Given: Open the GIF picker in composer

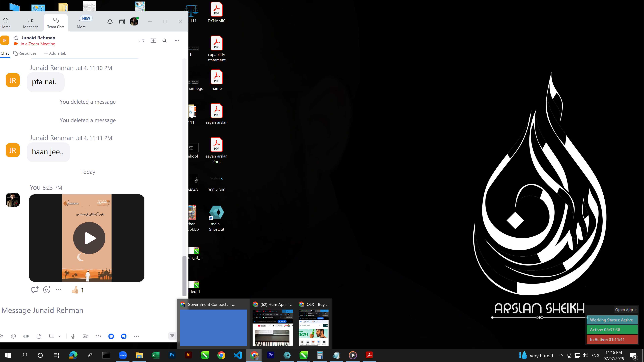Looking at the screenshot, I should pyautogui.click(x=26, y=336).
